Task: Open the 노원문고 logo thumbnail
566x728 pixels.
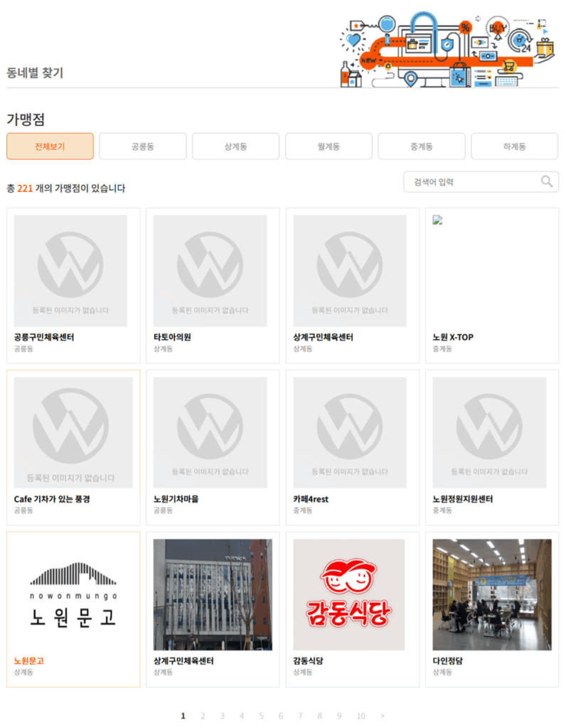Action: [x=73, y=594]
